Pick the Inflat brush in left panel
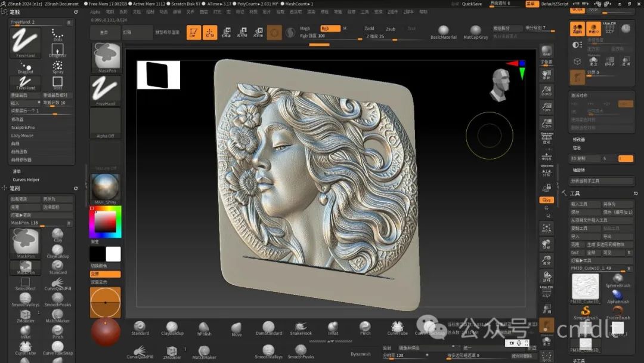The image size is (644, 363). coord(25,332)
